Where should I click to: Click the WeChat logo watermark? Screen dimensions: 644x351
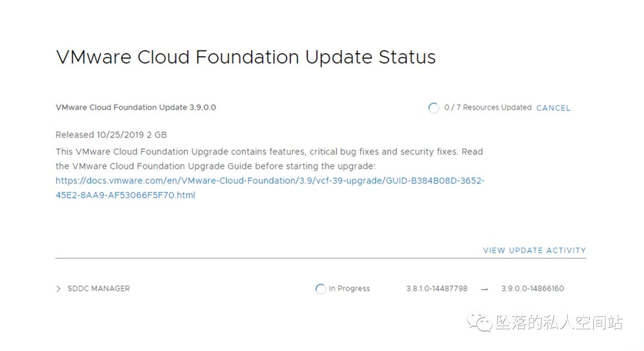pos(480,323)
